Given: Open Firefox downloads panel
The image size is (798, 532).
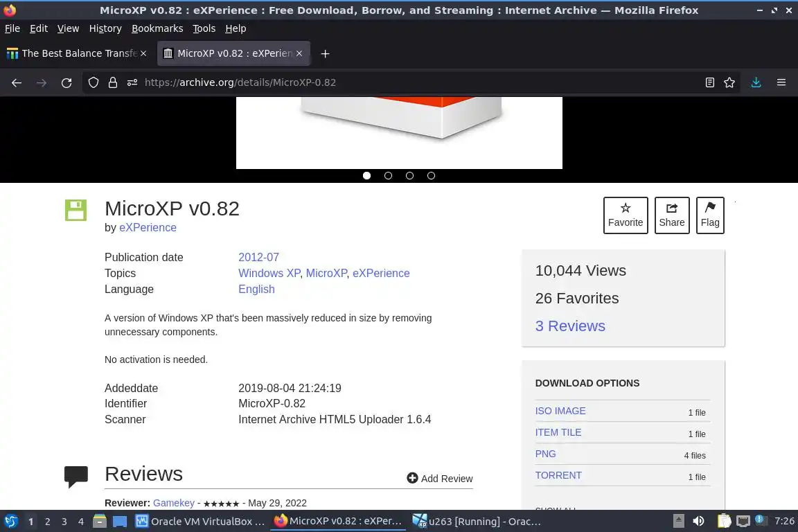Looking at the screenshot, I should (756, 82).
